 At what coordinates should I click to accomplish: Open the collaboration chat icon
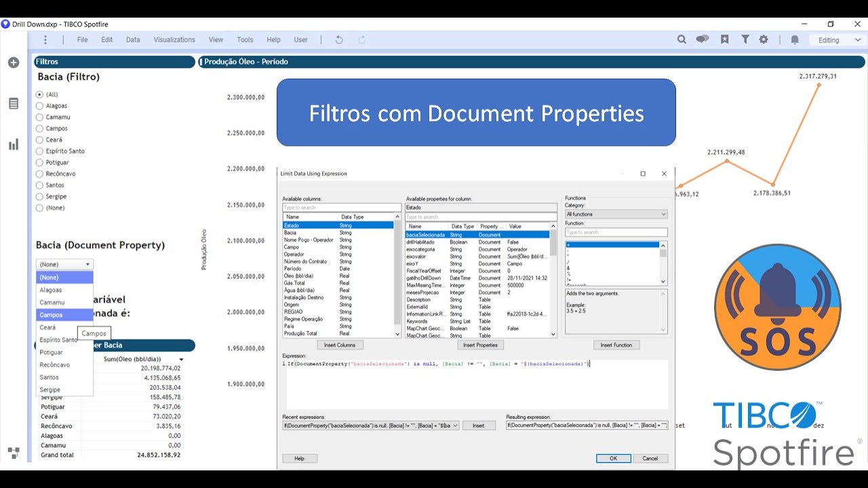[x=703, y=39]
